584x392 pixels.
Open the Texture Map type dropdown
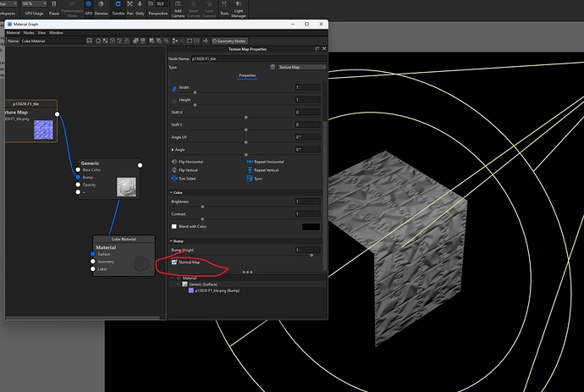(x=302, y=67)
